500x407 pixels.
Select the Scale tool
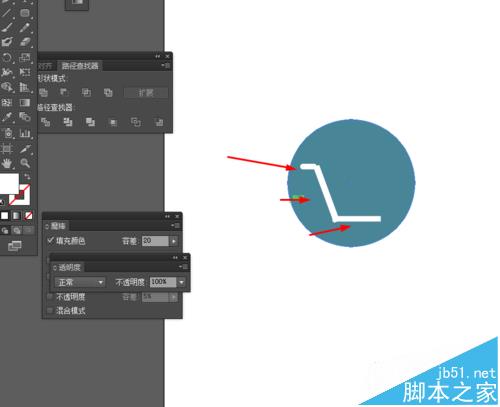(x=25, y=57)
